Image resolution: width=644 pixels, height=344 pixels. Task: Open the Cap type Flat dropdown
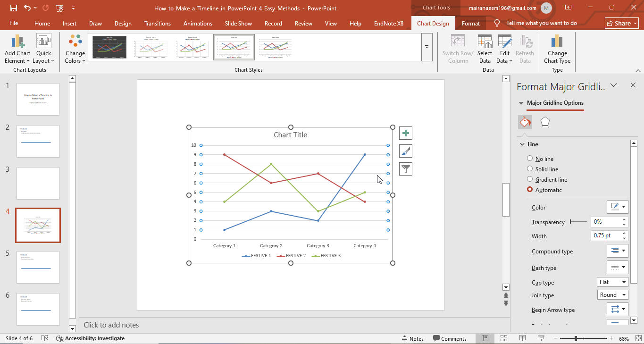pos(612,282)
